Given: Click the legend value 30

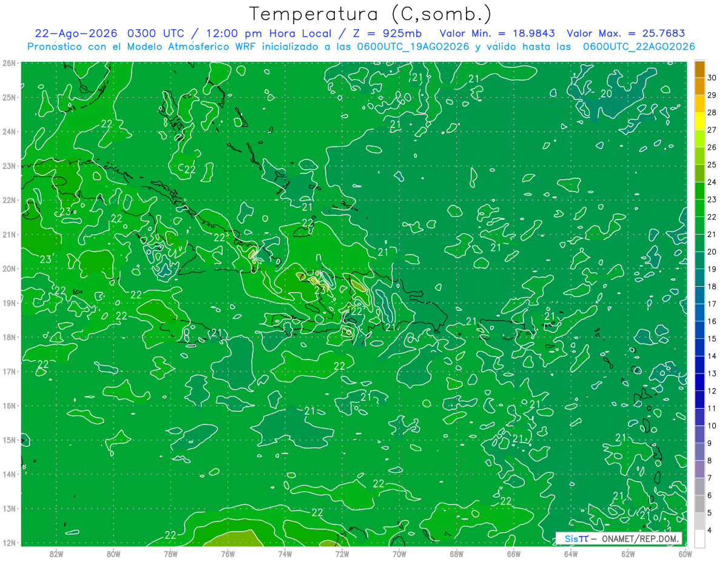Looking at the screenshot, I should coord(712,78).
